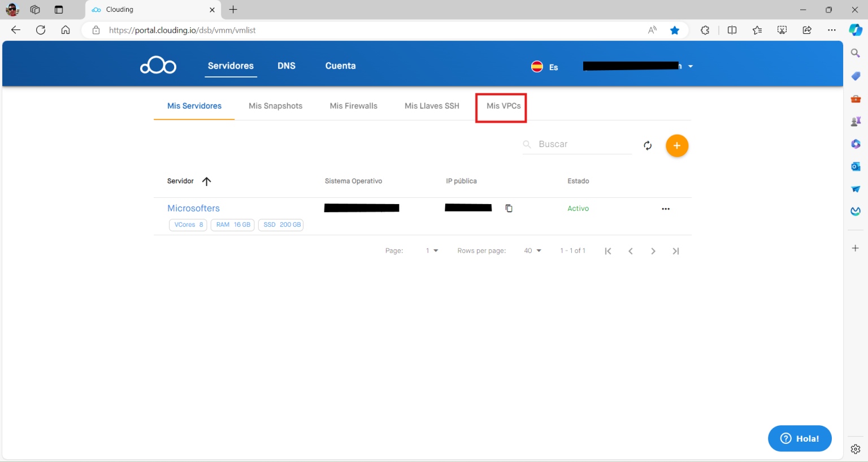Go to the previous page of results
The image size is (868, 462).
631,251
